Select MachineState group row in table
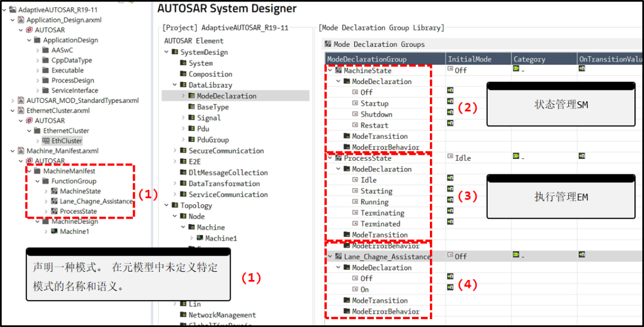The image size is (644, 327). [367, 70]
